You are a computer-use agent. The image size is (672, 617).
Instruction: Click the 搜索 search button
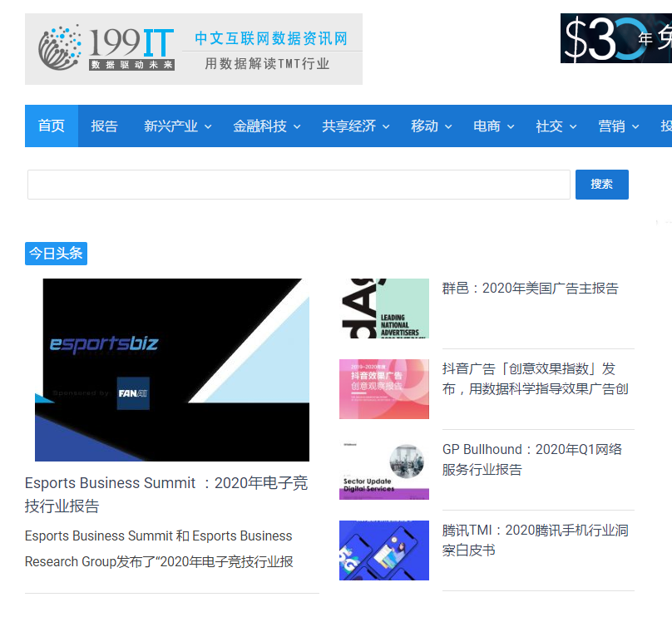pyautogui.click(x=601, y=185)
